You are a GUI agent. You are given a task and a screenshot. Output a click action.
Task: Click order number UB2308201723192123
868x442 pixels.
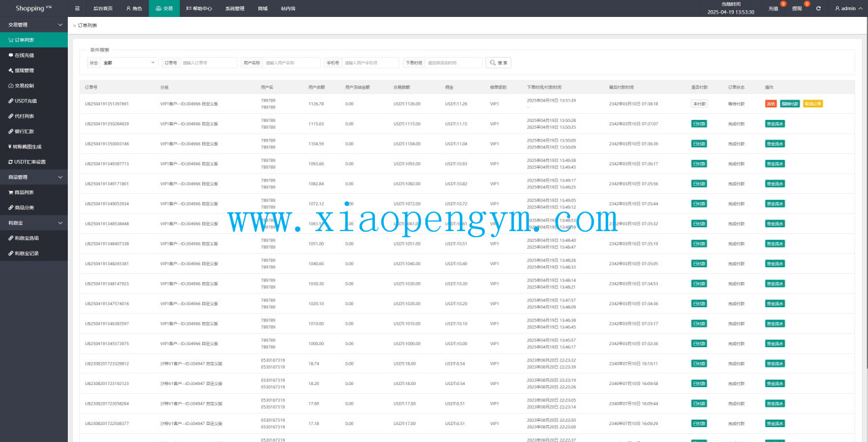tap(106, 384)
